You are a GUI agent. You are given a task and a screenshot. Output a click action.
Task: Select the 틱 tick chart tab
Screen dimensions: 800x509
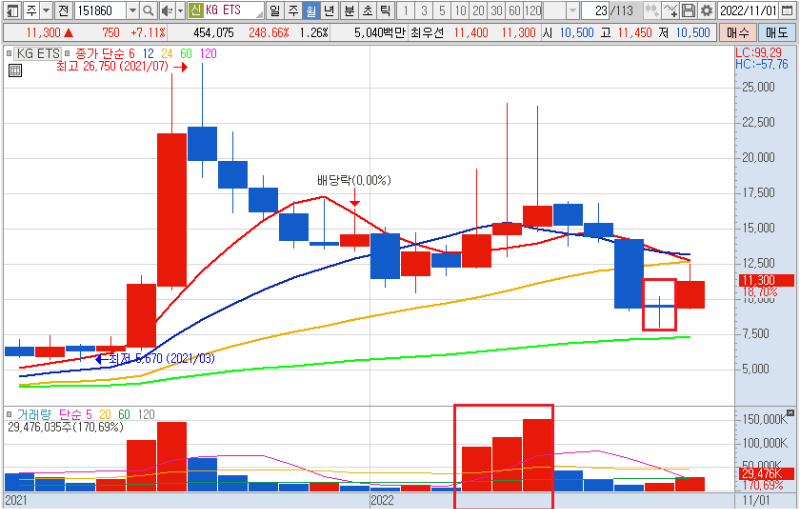(x=385, y=10)
